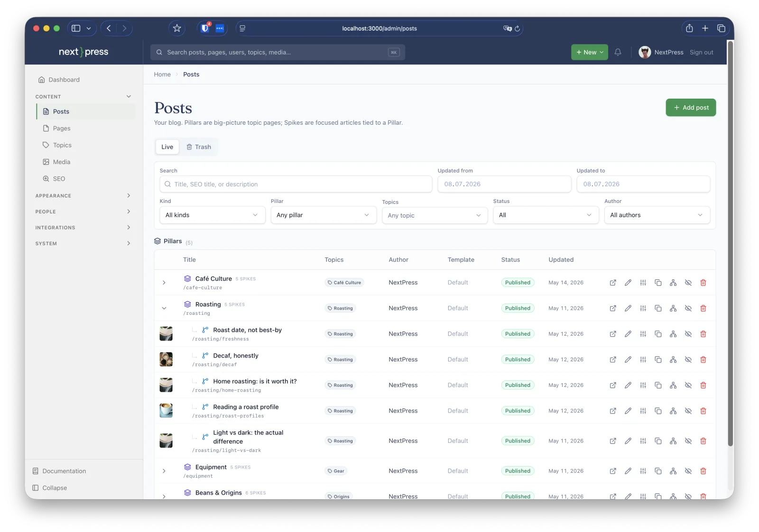Screen dimensions: 759x532
Task: Click the green Add post button
Action: pos(691,108)
